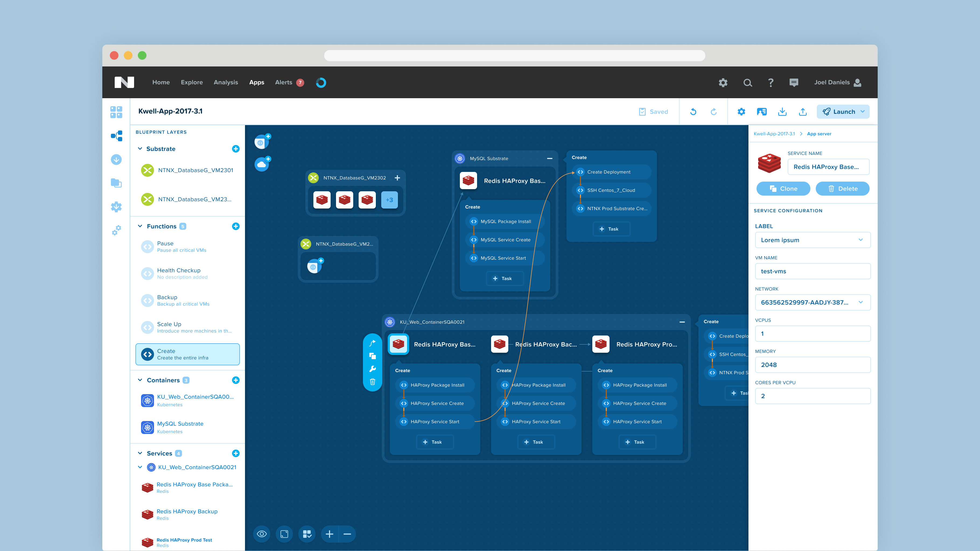Toggle canvas visibility eye icon
The height and width of the screenshot is (551, 980).
tap(262, 534)
